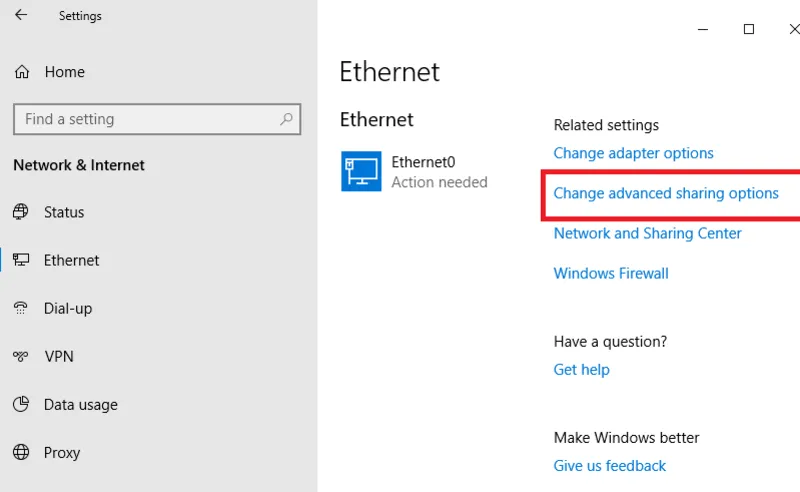800x492 pixels.
Task: Maximize the Settings window
Action: click(748, 29)
